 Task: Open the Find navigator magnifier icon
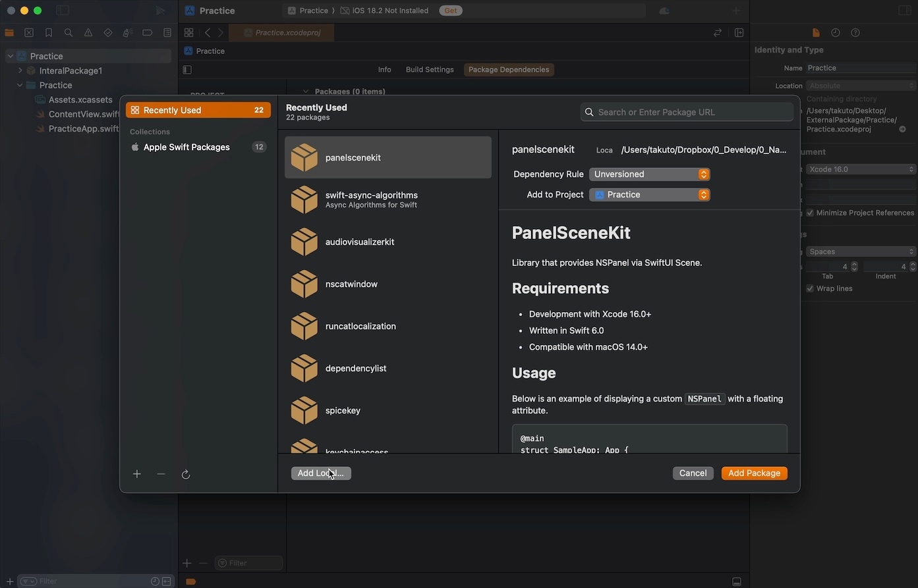pos(69,32)
